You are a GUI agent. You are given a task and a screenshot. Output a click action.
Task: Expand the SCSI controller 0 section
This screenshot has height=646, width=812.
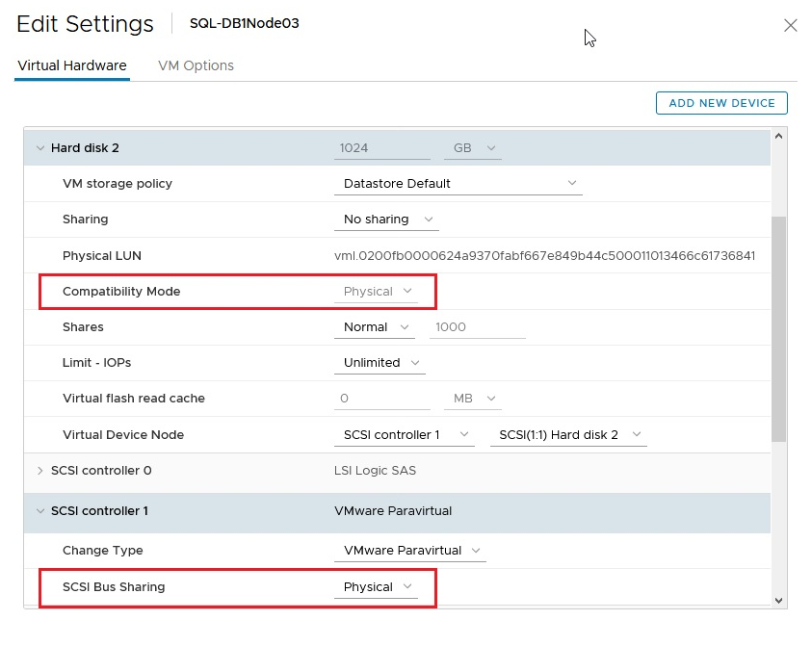coord(40,471)
